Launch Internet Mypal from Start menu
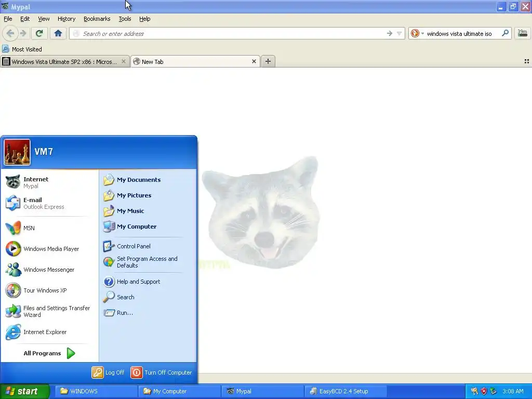This screenshot has height=399, width=532. coord(49,182)
